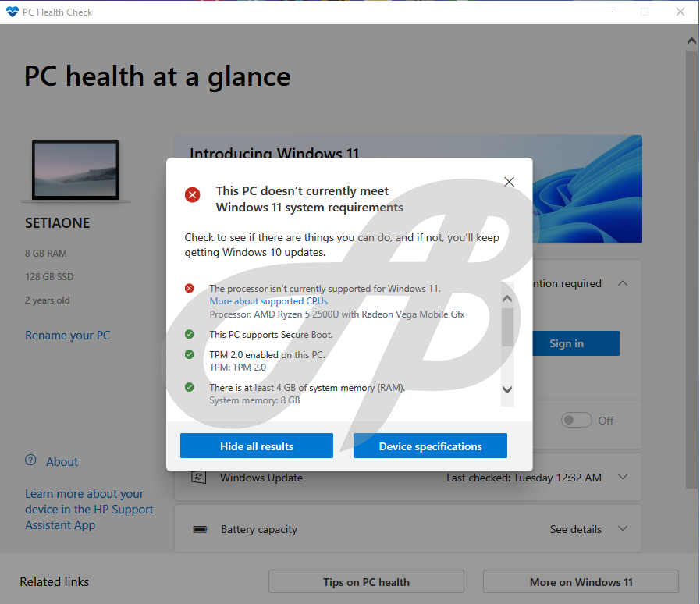Image resolution: width=700 pixels, height=604 pixels.
Task: Open the About link
Action: pyautogui.click(x=62, y=462)
